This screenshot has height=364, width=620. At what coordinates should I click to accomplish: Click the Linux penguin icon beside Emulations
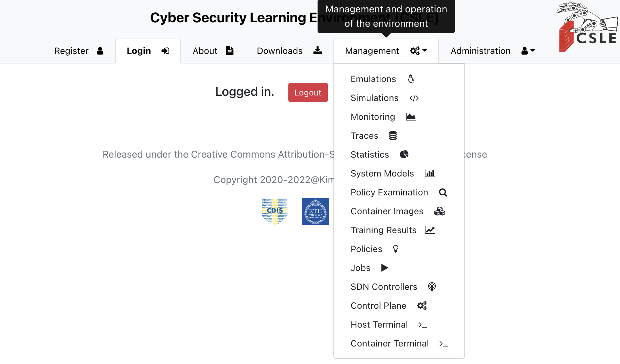click(x=411, y=79)
